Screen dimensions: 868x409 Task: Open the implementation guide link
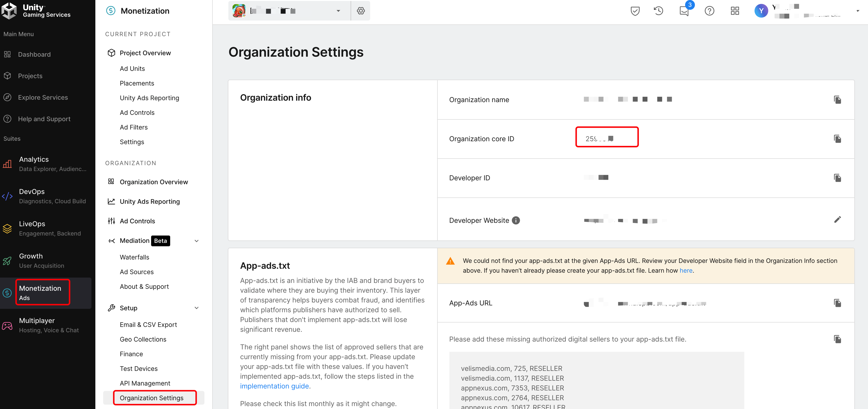point(274,386)
